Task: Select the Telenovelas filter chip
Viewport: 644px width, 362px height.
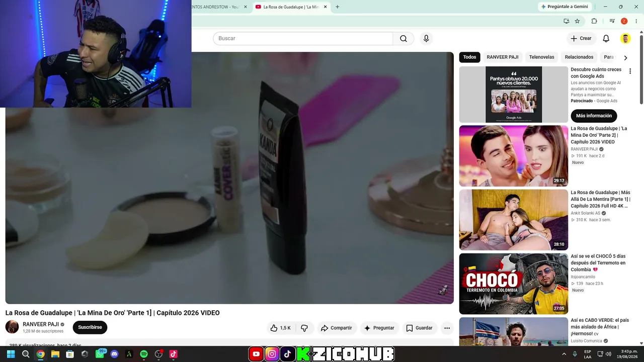Action: 541,57
